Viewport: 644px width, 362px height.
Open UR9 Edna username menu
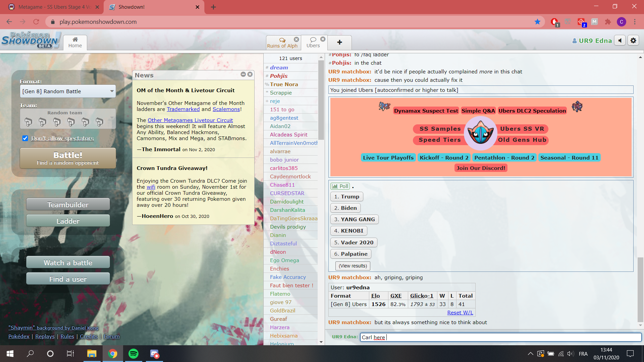(592, 41)
